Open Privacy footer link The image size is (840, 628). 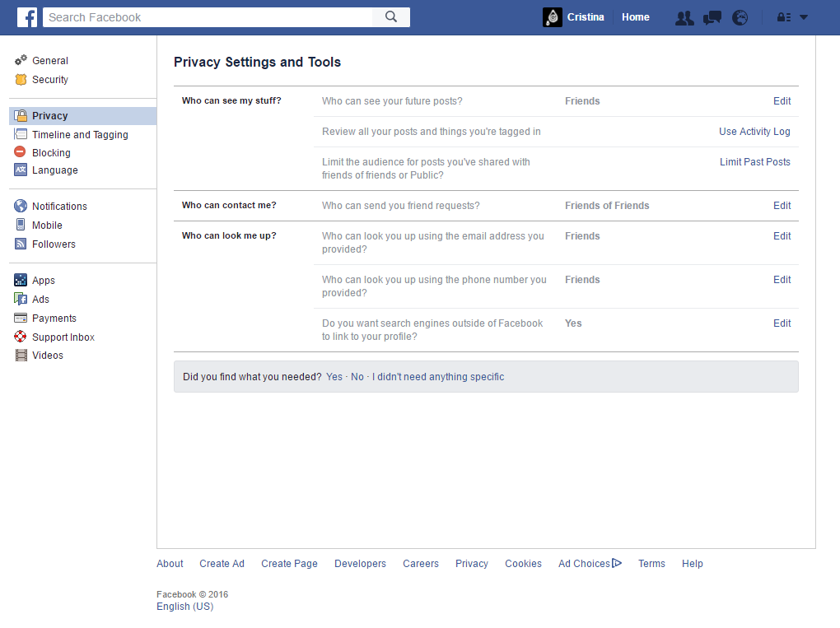471,563
